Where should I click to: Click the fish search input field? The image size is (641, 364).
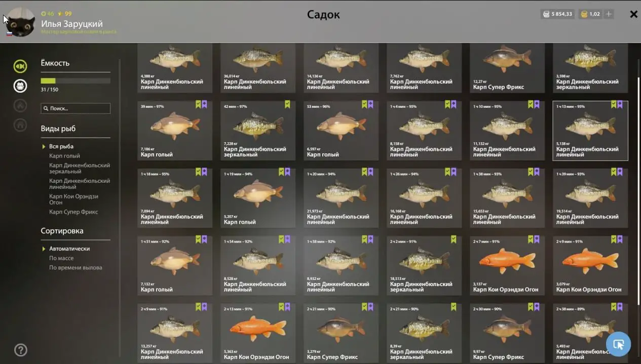tap(76, 108)
